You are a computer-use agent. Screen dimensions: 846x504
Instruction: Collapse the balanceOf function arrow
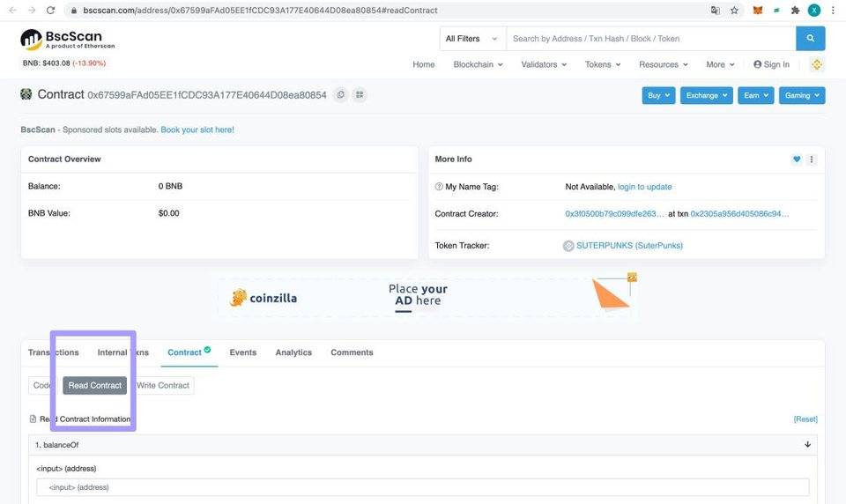(x=807, y=445)
